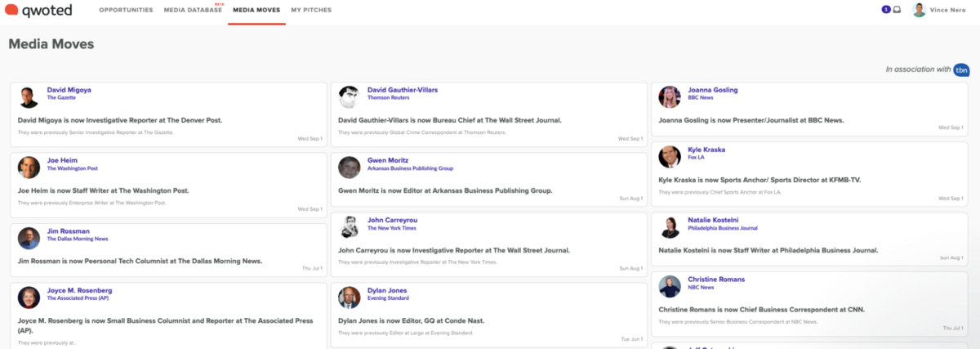Switch to the Opportunities tab
Screen dimensions: 980x349
point(126,11)
